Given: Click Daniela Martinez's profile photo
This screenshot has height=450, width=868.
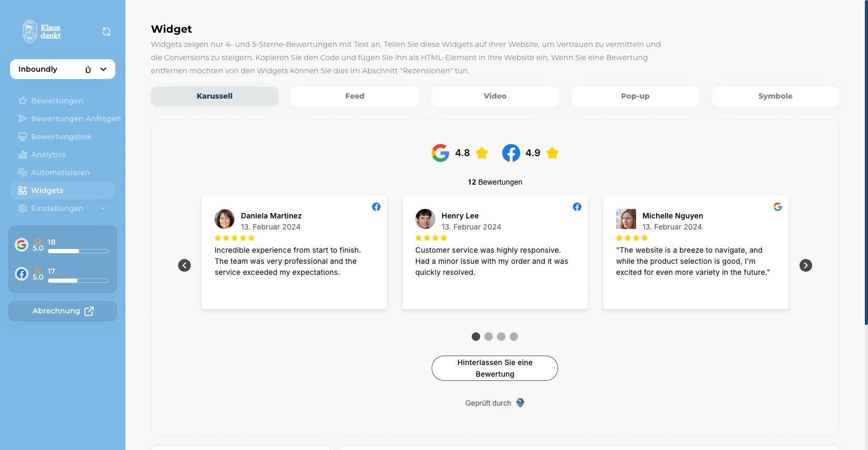Looking at the screenshot, I should click(225, 219).
